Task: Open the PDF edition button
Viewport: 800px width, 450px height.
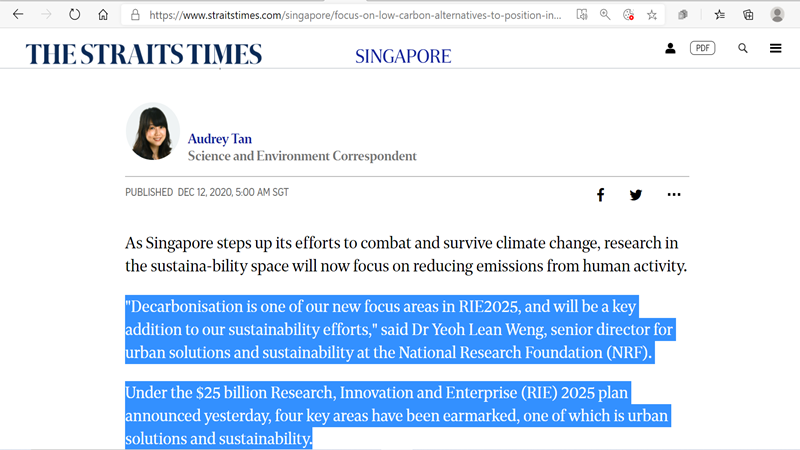Action: [x=703, y=48]
